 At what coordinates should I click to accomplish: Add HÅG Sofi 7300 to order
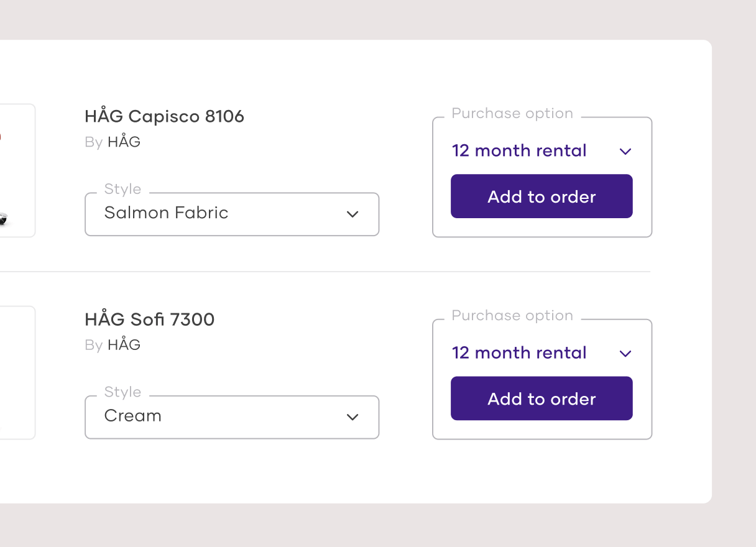click(x=542, y=398)
